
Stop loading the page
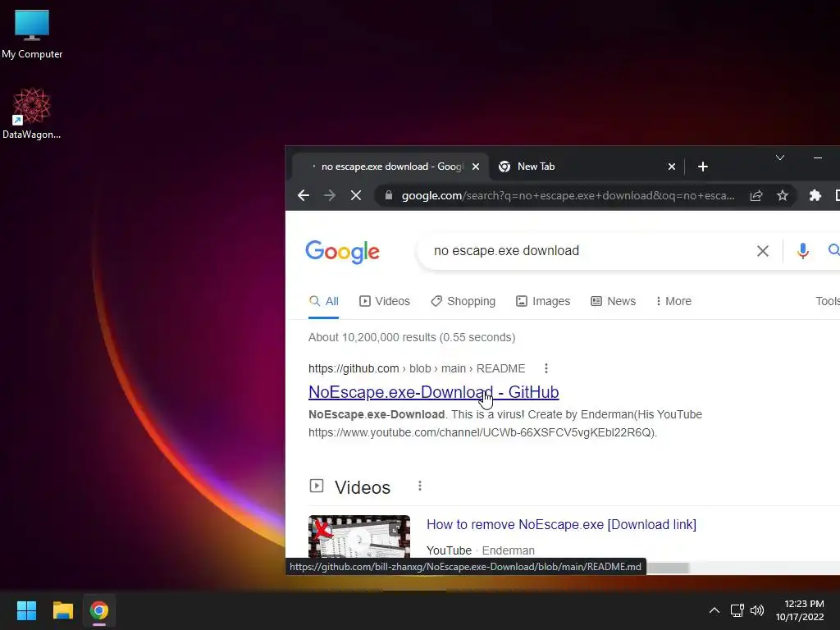pos(356,195)
